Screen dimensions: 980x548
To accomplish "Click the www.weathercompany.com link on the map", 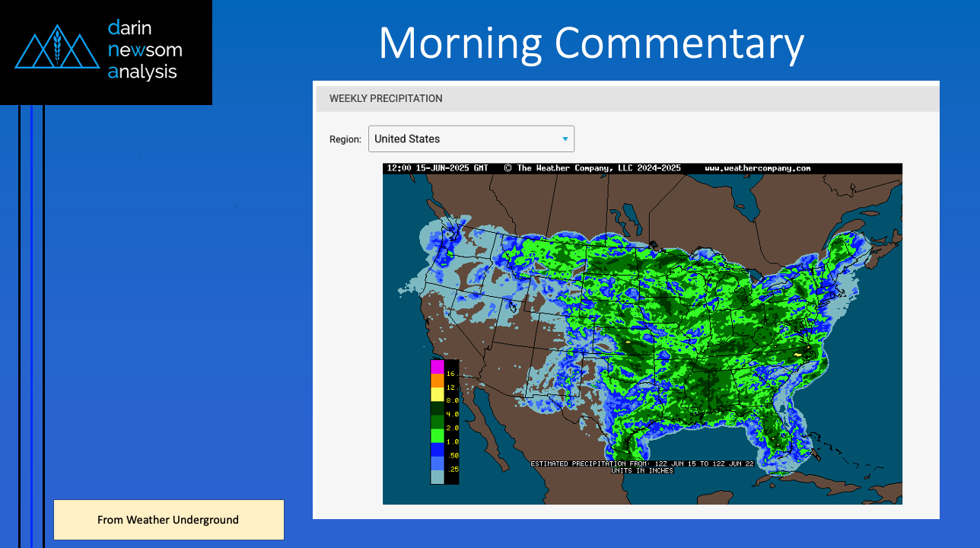I will click(757, 168).
